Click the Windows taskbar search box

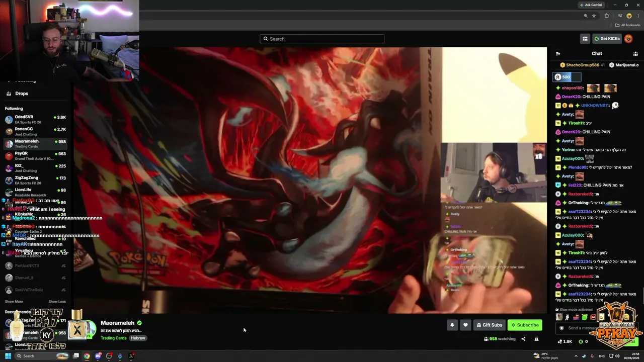coord(42,356)
